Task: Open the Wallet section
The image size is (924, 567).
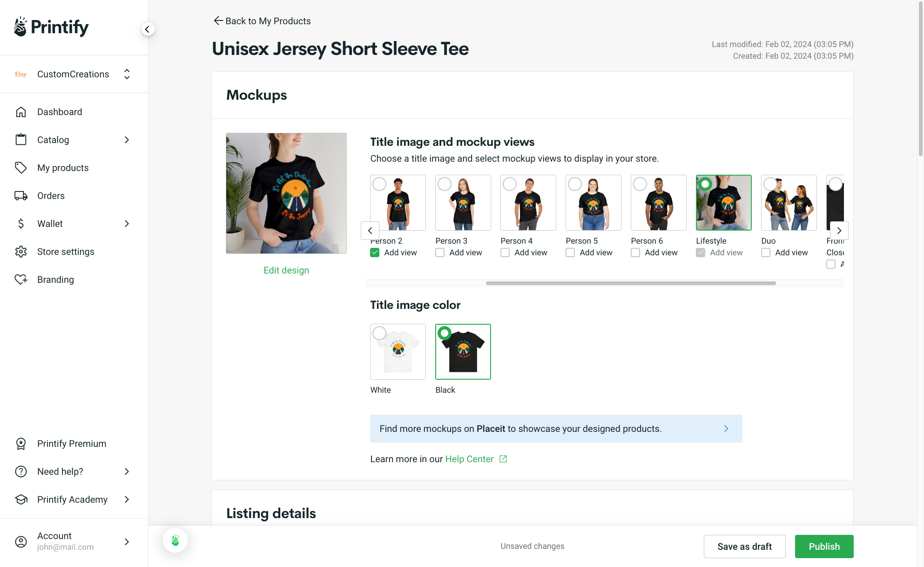Action: tap(49, 224)
